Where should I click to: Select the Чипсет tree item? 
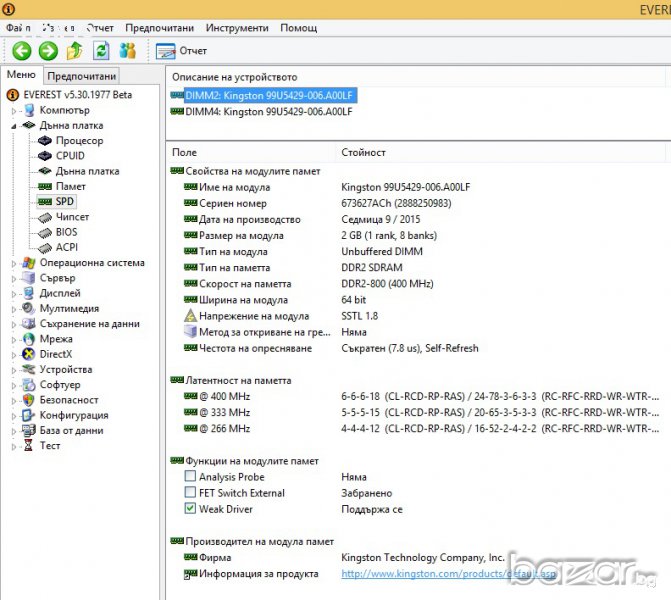(x=72, y=217)
